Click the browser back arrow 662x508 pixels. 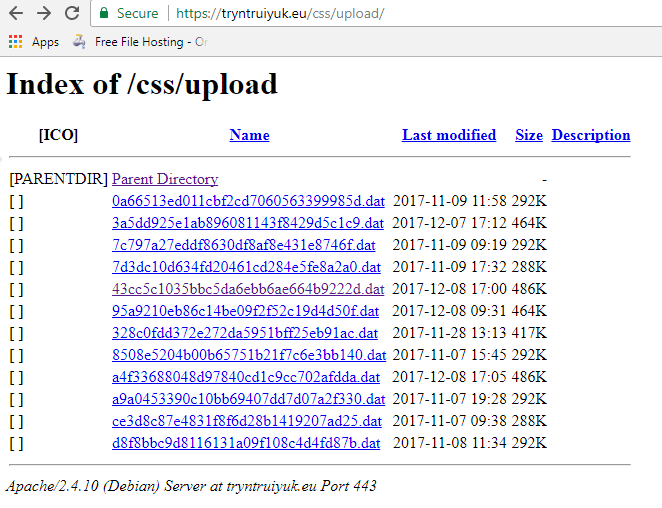[x=17, y=13]
